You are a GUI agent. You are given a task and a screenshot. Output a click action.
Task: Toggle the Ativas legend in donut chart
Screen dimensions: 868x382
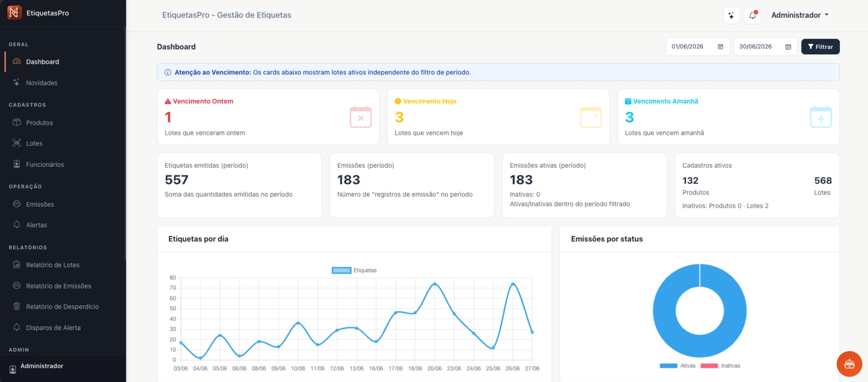coord(678,366)
